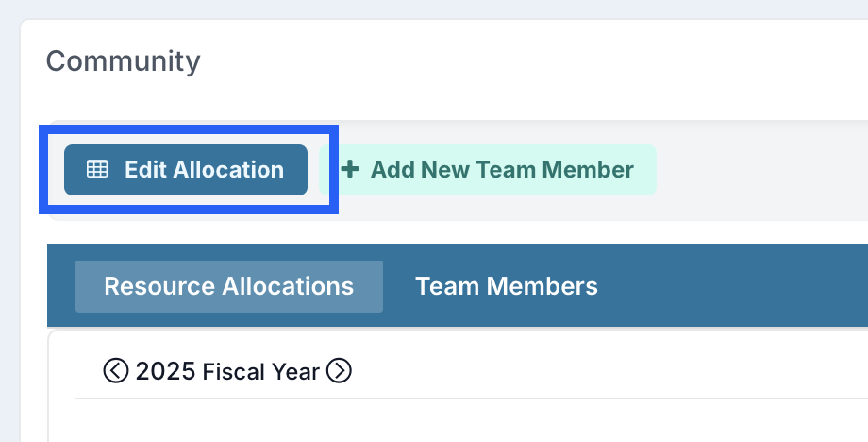
Task: Click the 2025 Fiscal Year label
Action: [227, 371]
